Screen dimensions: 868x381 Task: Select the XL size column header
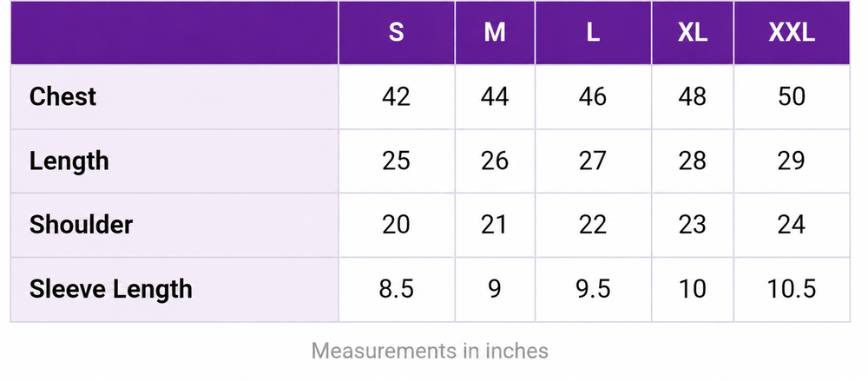coord(693,33)
